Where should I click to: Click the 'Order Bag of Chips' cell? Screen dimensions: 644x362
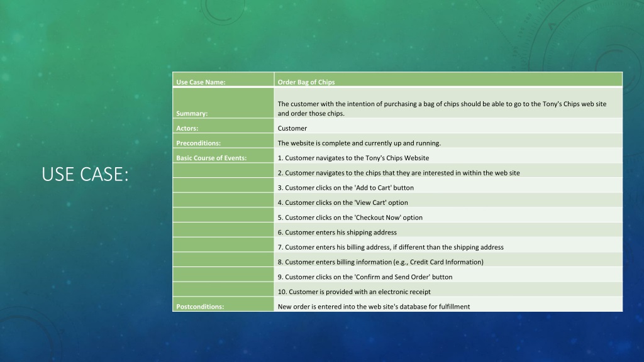448,79
